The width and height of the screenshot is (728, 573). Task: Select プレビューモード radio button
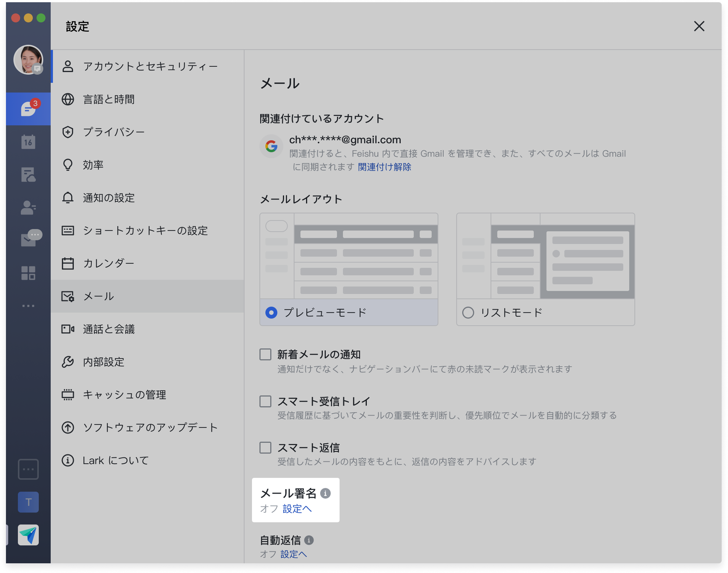(271, 312)
